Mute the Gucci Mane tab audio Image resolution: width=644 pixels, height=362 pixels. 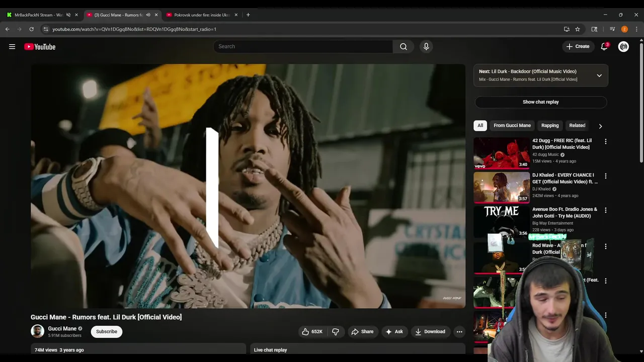coord(148,15)
